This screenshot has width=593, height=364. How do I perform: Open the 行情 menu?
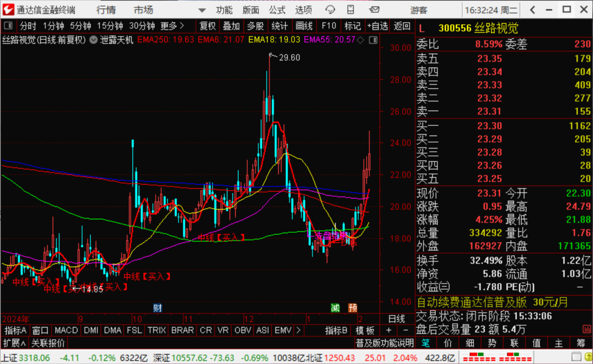point(107,10)
